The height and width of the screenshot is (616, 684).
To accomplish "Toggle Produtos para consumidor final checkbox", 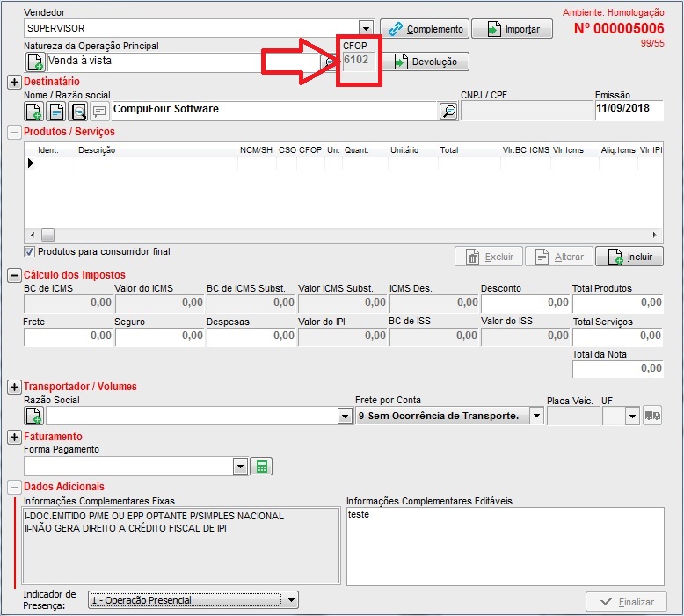I will (29, 252).
